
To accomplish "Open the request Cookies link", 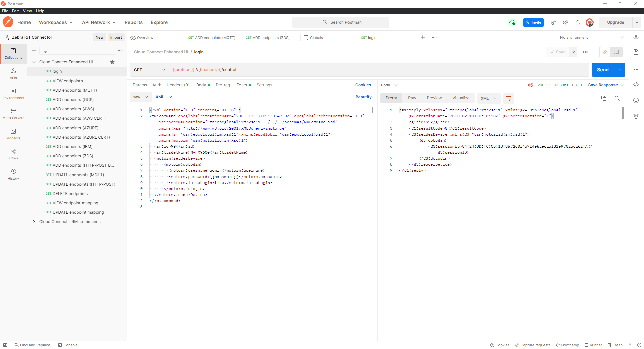I will [363, 85].
